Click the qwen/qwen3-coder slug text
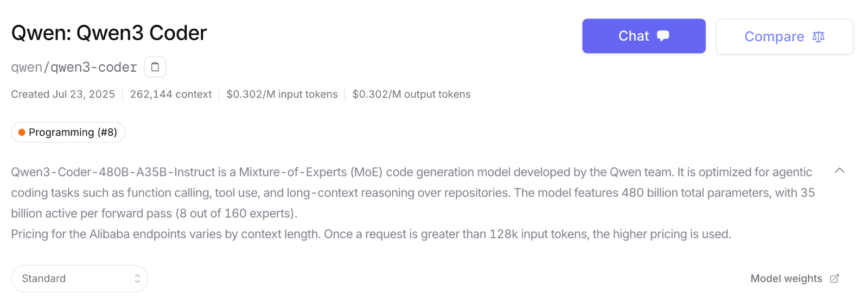The image size is (868, 302). click(x=74, y=67)
